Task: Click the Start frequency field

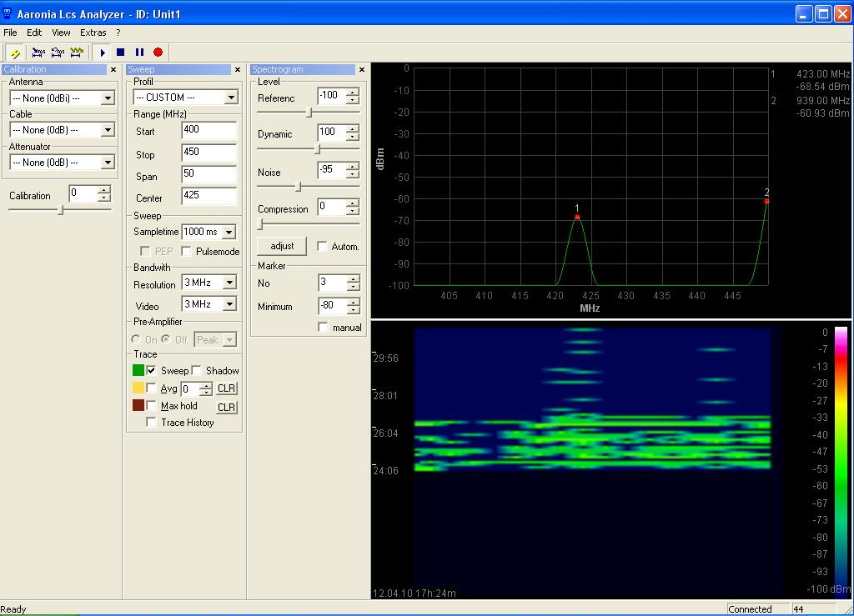Action: pos(209,131)
